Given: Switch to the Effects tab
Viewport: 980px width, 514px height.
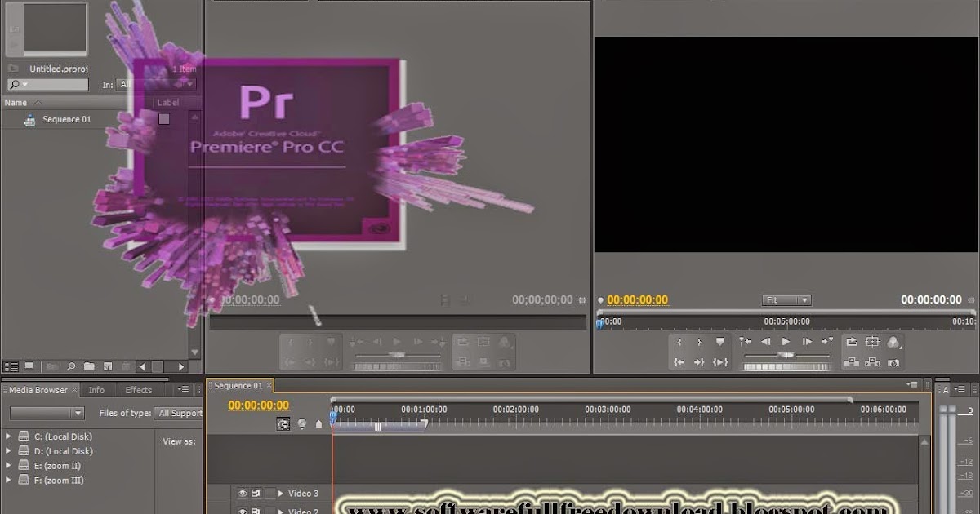Looking at the screenshot, I should 139,390.
